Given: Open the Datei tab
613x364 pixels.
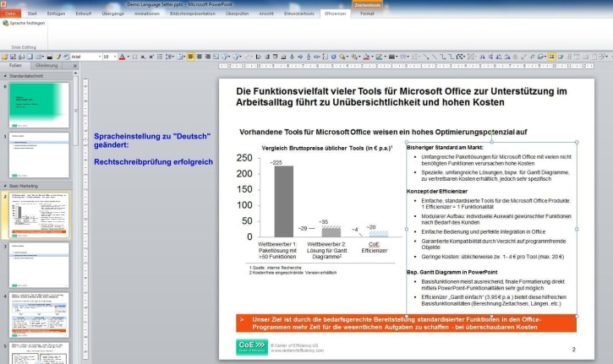Looking at the screenshot, I should [x=10, y=14].
